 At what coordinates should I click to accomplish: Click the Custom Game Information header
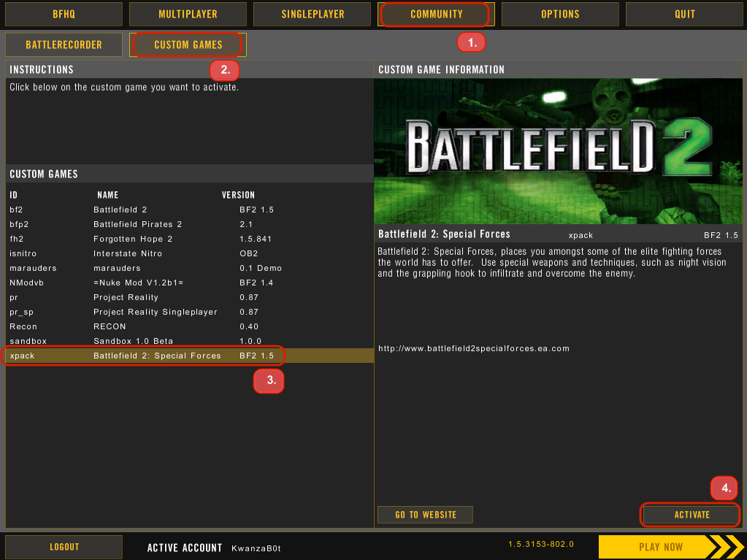441,69
